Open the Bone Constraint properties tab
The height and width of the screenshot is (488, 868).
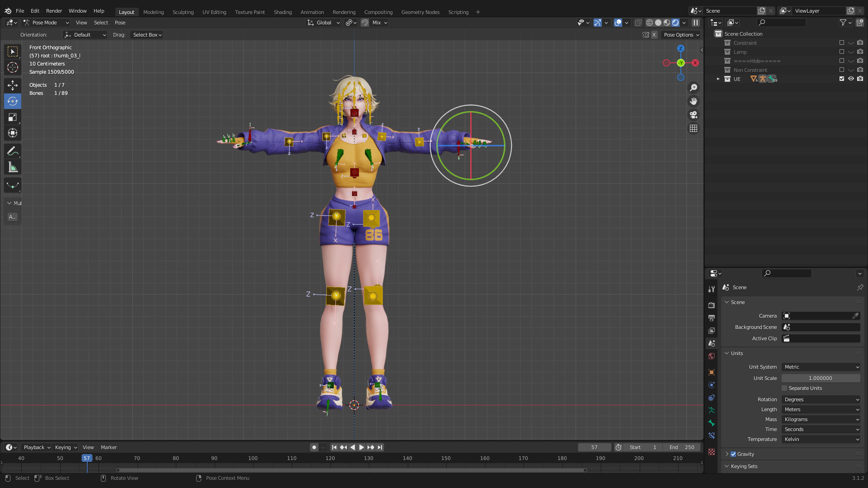tap(712, 436)
